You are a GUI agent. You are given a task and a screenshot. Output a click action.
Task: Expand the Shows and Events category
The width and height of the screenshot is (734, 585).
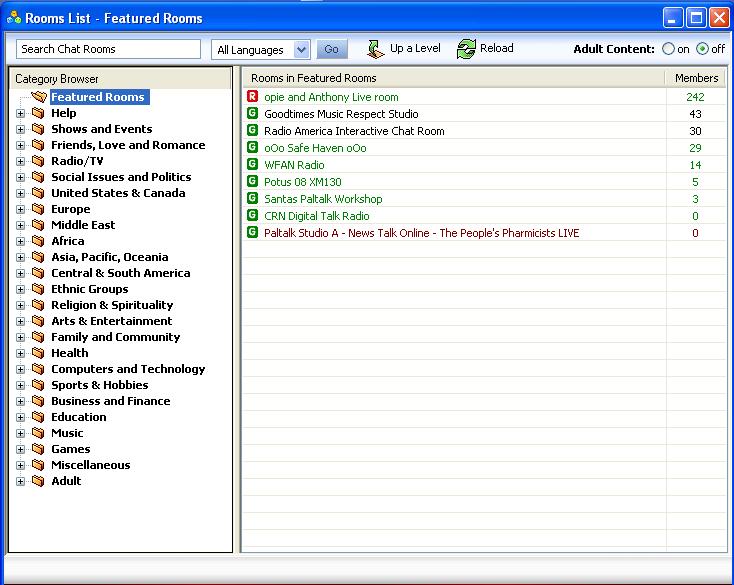pyautogui.click(x=20, y=129)
